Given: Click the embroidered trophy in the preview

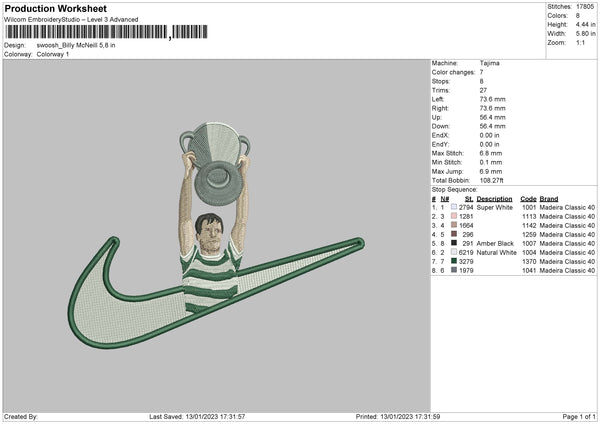Looking at the screenshot, I should [215, 163].
